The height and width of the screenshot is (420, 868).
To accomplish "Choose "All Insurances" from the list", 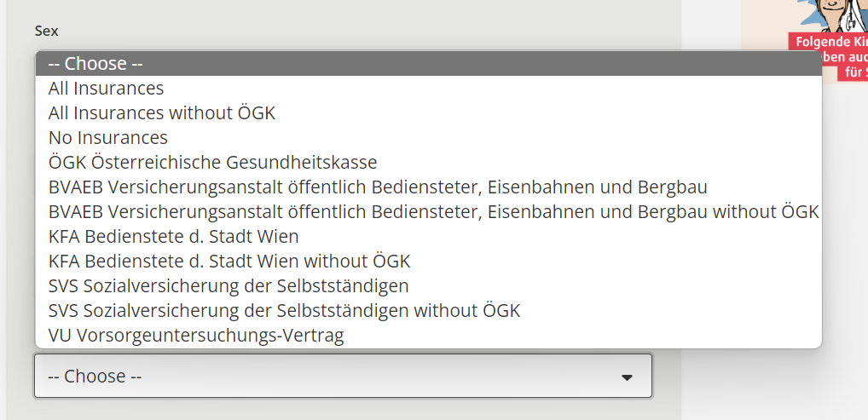I will [x=429, y=88].
